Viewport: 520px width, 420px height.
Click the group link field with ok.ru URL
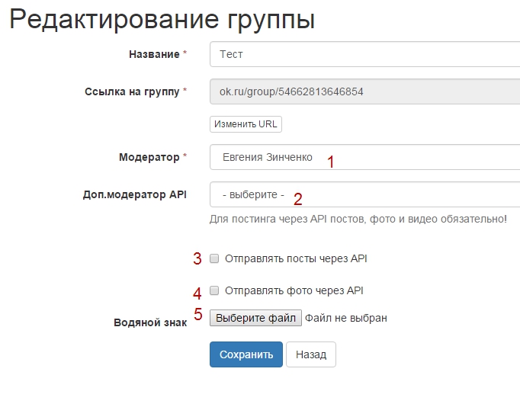coord(364,91)
